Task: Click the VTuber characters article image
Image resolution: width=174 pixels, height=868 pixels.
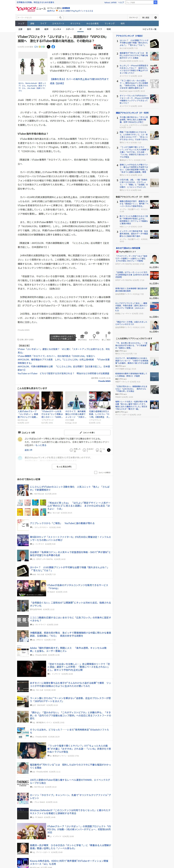Action: (x=33, y=67)
